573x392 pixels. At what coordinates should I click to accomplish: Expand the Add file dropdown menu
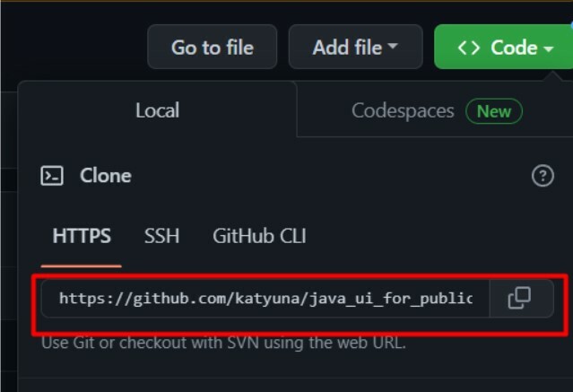pyautogui.click(x=356, y=47)
